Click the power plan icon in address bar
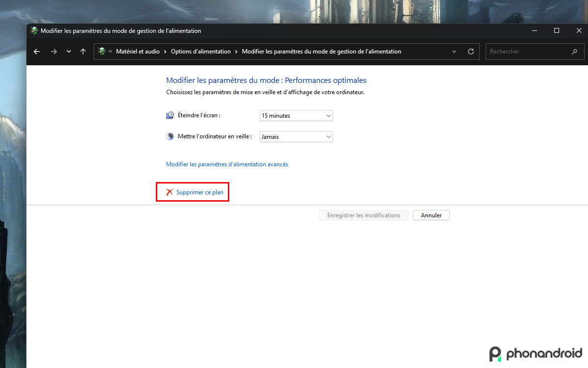Image resolution: width=588 pixels, height=368 pixels. [x=102, y=51]
